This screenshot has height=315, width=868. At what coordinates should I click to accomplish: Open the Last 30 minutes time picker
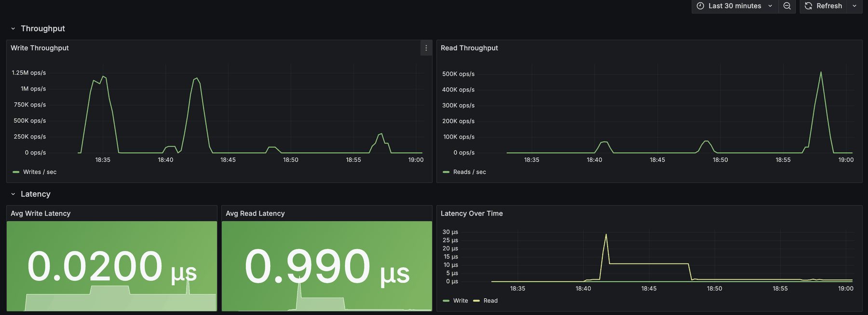pyautogui.click(x=735, y=6)
